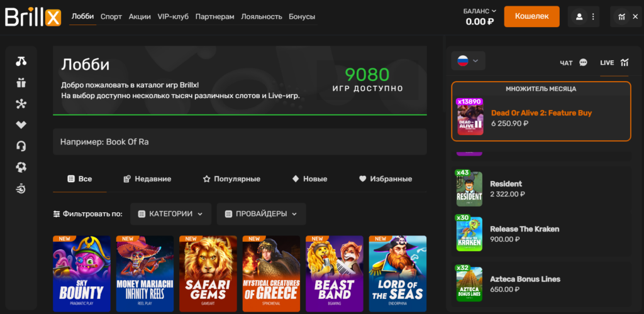Click the 900.00 ₽ win amount
This screenshot has height=314, width=644.
505,239
